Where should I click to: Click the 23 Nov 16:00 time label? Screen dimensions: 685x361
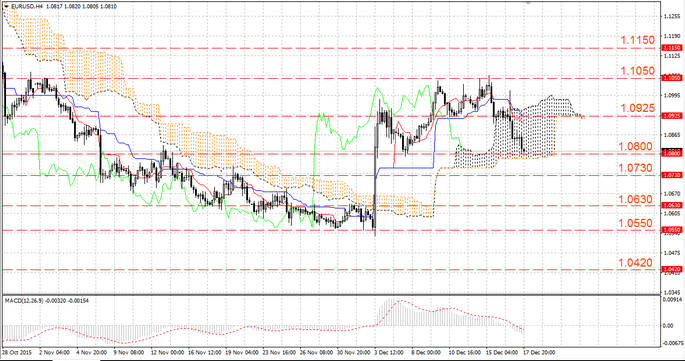(279, 352)
